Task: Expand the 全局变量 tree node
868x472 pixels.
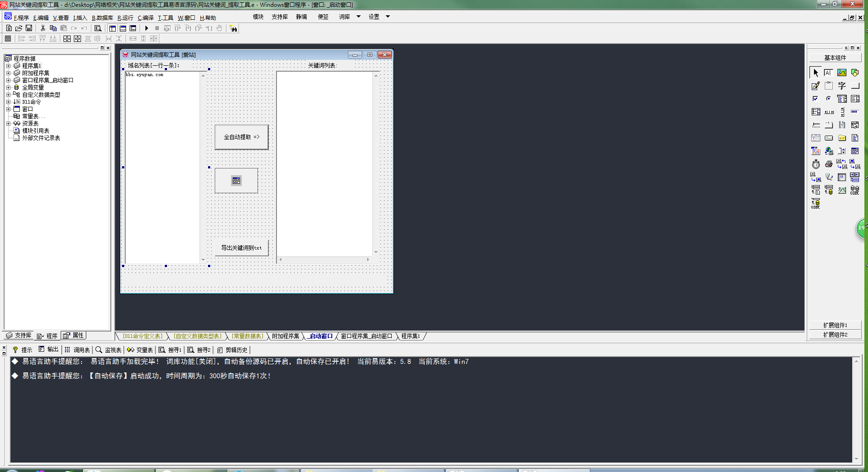Action: pos(8,87)
